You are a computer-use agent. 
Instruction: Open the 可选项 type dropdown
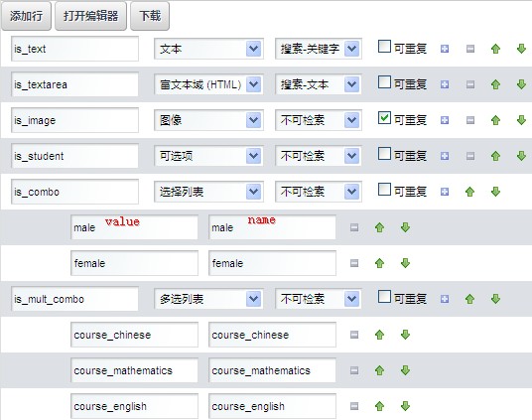click(208, 156)
